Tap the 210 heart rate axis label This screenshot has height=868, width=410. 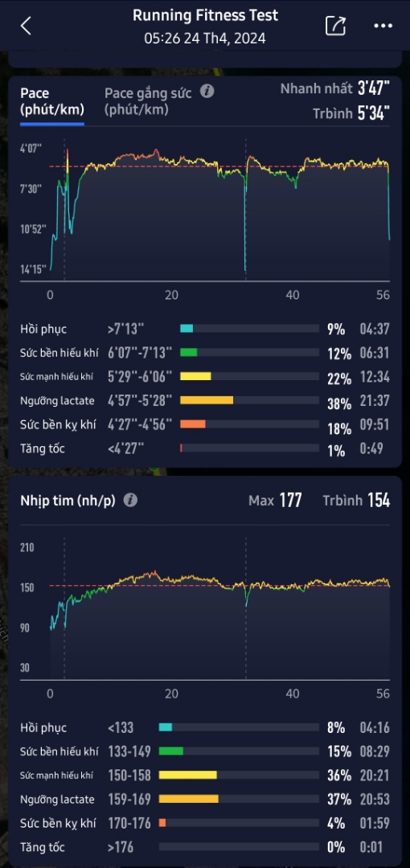(27, 547)
